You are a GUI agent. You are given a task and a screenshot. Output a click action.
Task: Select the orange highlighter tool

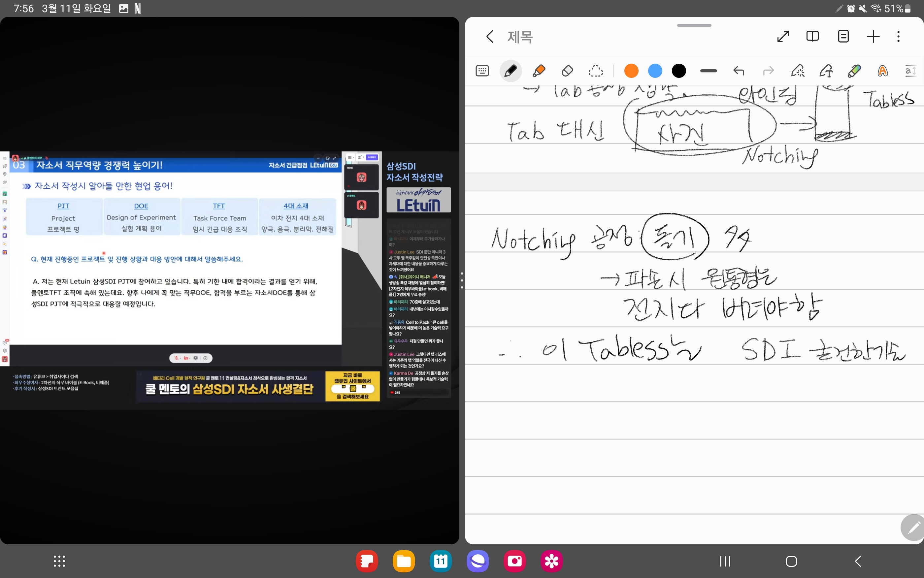tap(539, 71)
